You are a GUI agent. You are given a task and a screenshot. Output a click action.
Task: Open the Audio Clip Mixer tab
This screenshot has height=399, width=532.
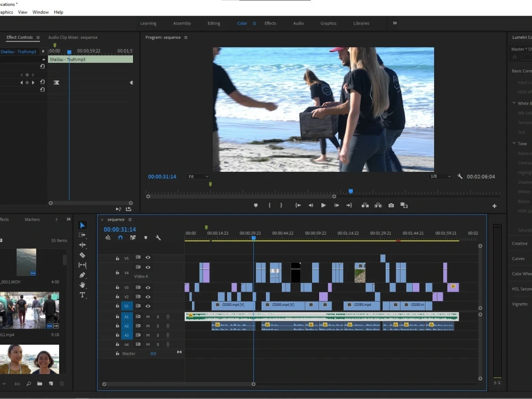point(73,37)
